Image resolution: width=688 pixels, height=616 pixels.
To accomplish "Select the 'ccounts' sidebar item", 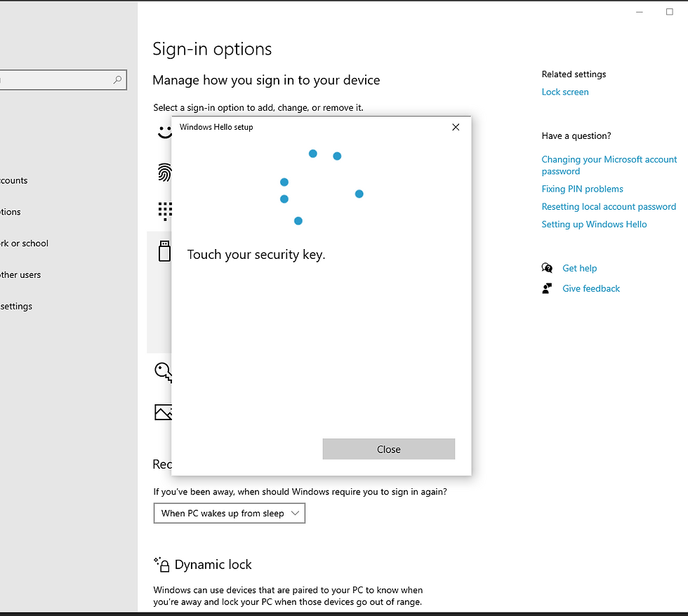I will (x=13, y=180).
